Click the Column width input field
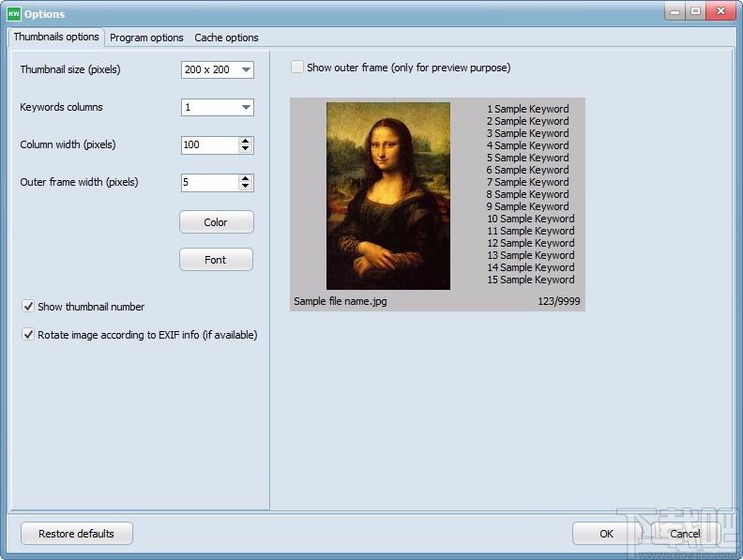Image resolution: width=743 pixels, height=560 pixels. tap(210, 144)
